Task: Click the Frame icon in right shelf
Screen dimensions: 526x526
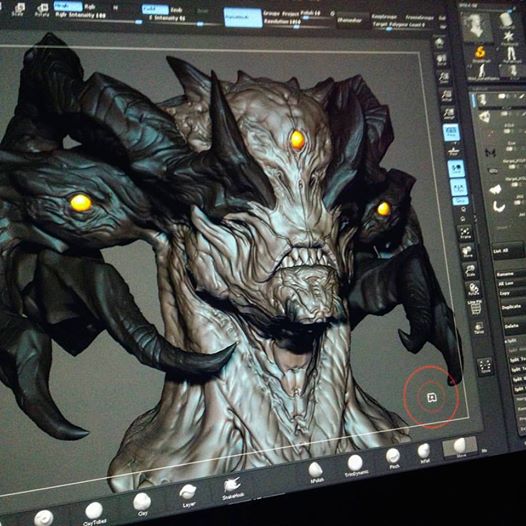Action: pyautogui.click(x=465, y=233)
